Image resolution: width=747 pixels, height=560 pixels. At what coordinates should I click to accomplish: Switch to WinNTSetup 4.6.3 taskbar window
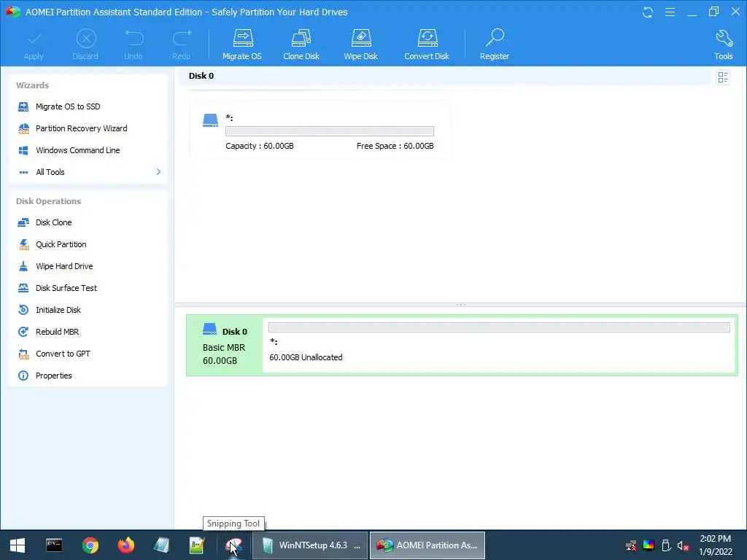coord(310,545)
